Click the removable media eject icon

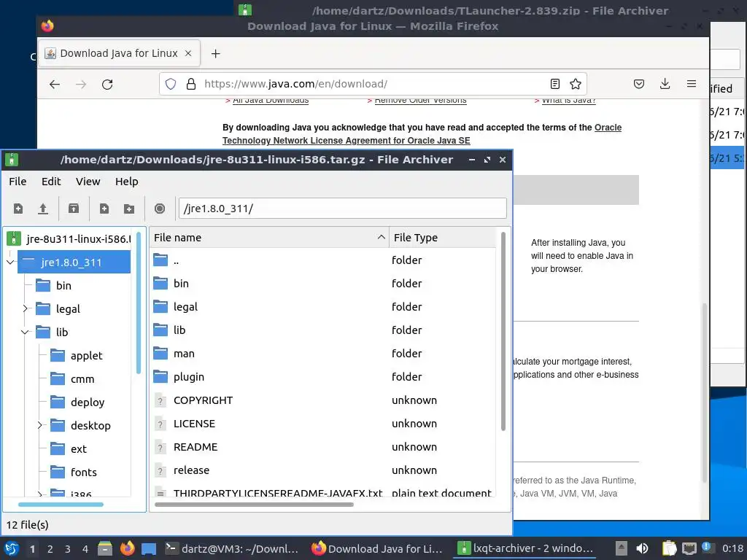(621, 548)
